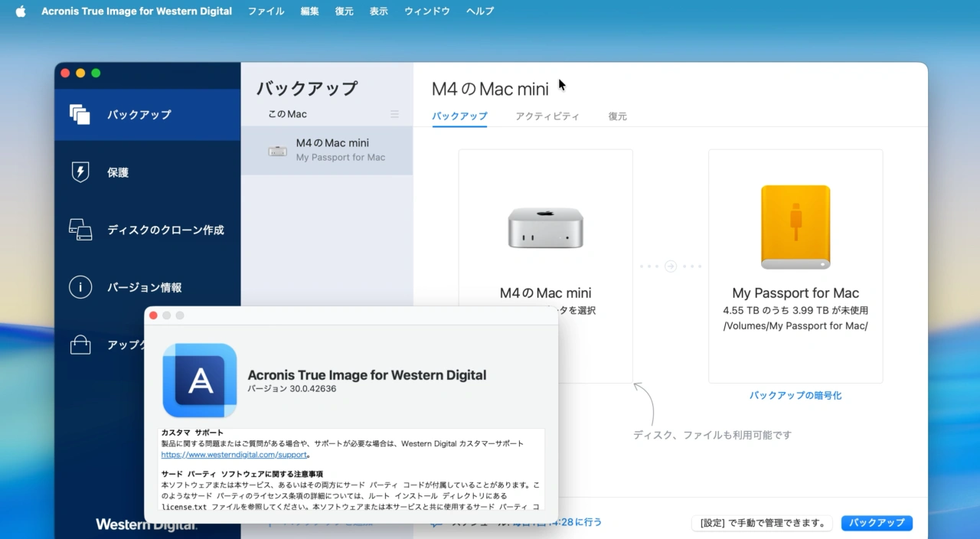Click the このMac section heading
980x539 pixels.
287,114
